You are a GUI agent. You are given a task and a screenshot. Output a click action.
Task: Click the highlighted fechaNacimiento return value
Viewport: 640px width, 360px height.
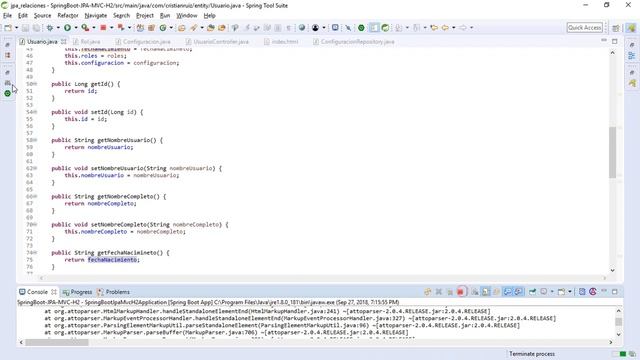(x=112, y=260)
